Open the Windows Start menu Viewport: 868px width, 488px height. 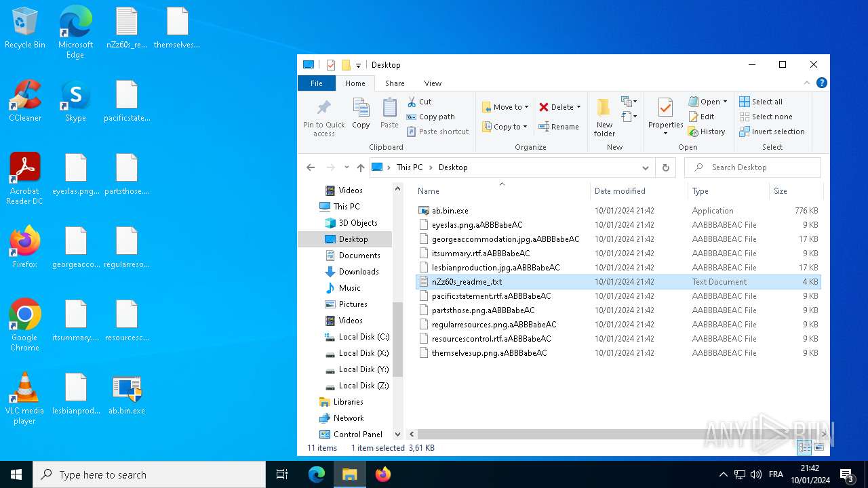[x=16, y=474]
